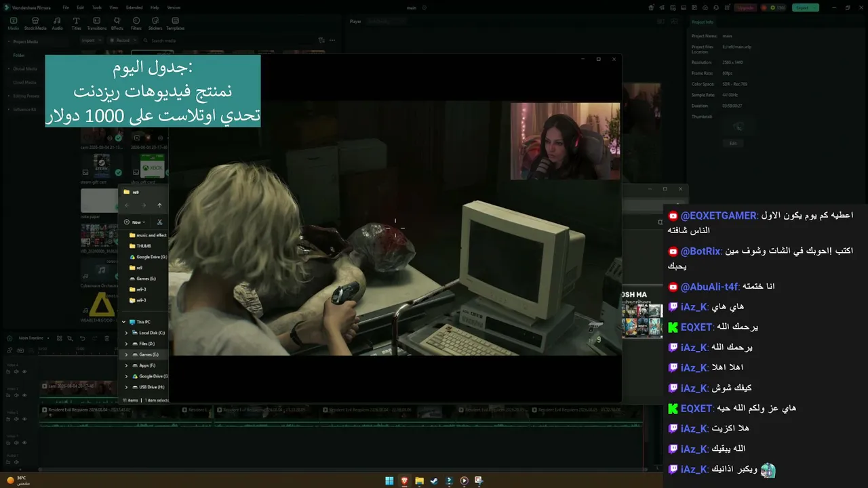Open the Windows Start menu

[x=389, y=481]
